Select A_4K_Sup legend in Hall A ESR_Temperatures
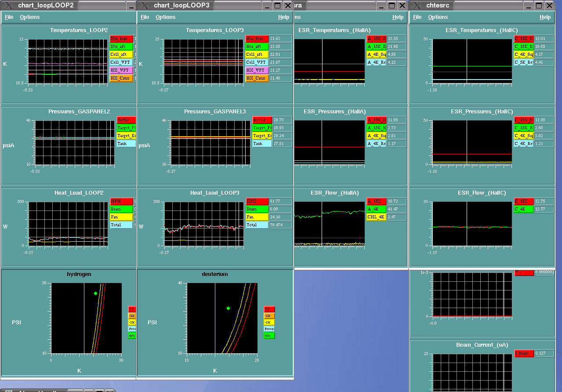 pyautogui.click(x=377, y=54)
